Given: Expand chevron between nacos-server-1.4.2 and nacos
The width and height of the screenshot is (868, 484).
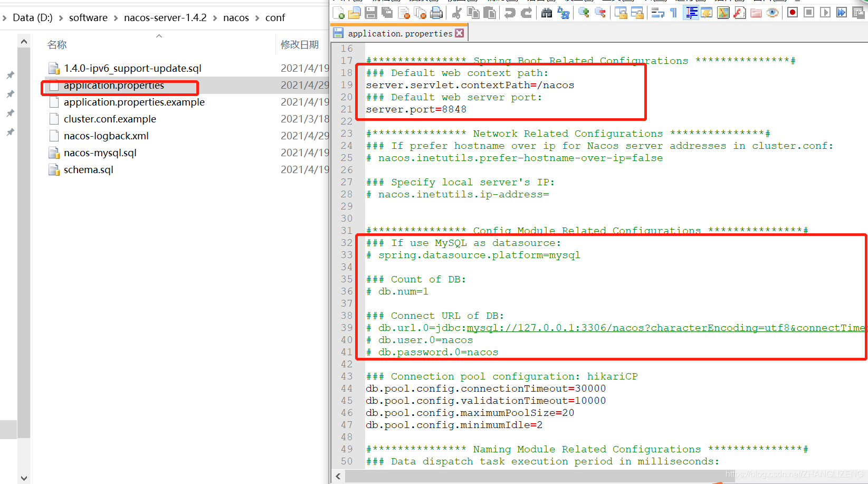Looking at the screenshot, I should 215,18.
